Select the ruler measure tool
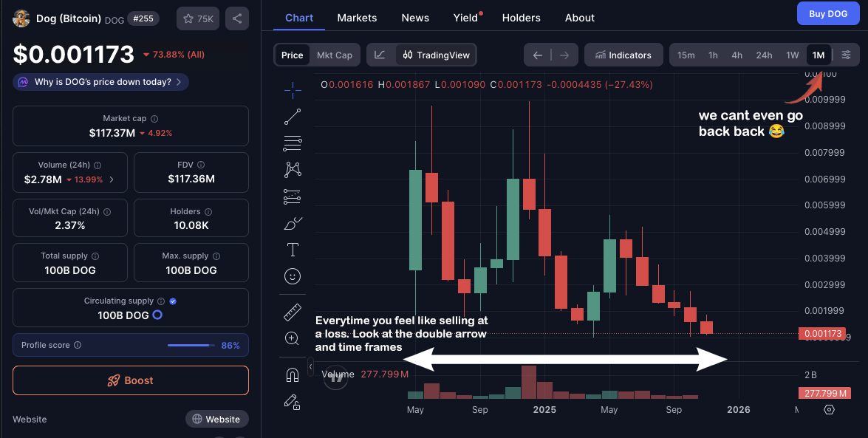The height and width of the screenshot is (438, 868). coord(293,312)
